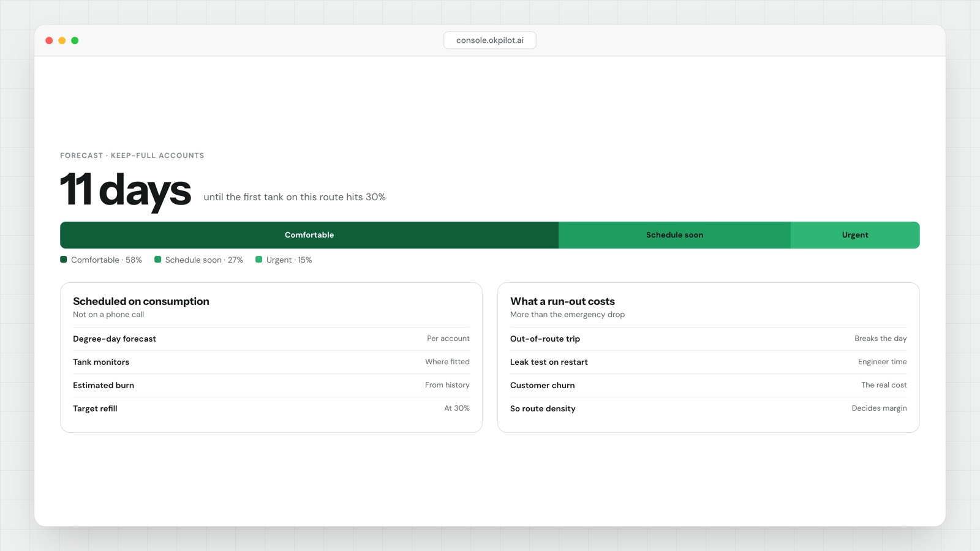Click the 'The real cost' value
The height and width of the screenshot is (551, 980).
coord(884,385)
